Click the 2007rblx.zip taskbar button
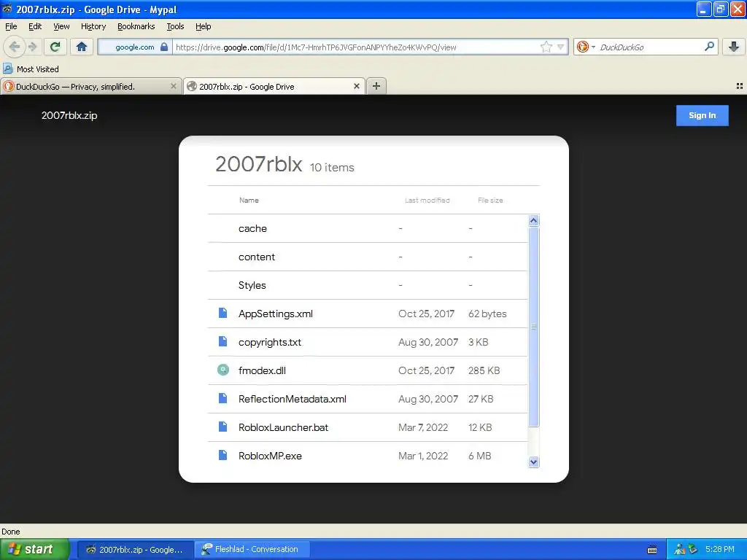747x560 pixels. pyautogui.click(x=135, y=549)
